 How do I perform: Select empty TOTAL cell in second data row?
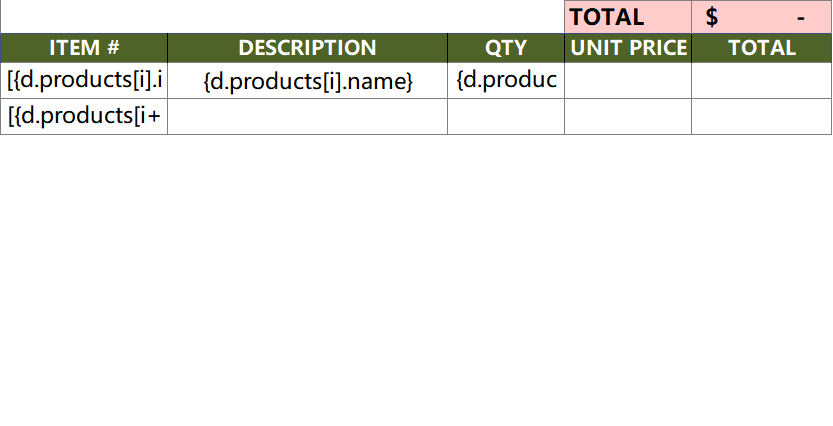(x=761, y=117)
